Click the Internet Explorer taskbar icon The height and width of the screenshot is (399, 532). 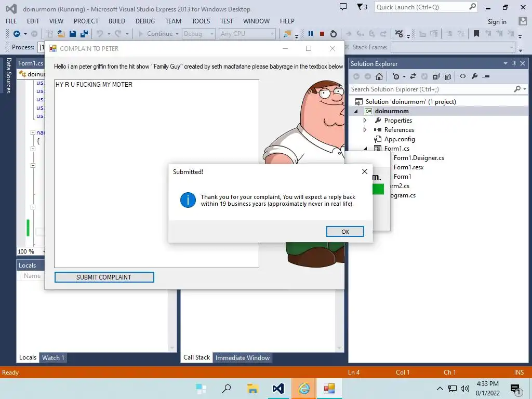[303, 389]
